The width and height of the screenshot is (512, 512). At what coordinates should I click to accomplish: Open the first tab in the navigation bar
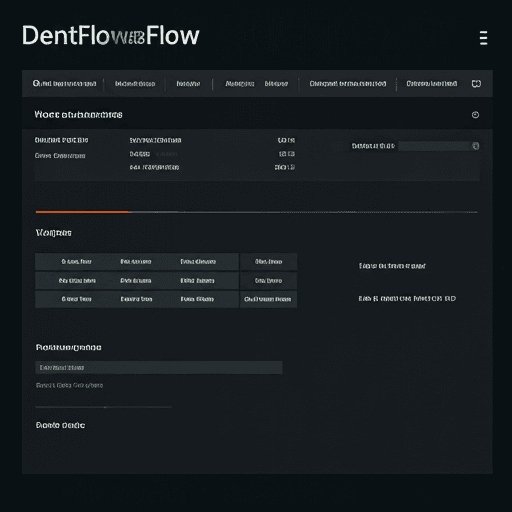click(x=65, y=84)
